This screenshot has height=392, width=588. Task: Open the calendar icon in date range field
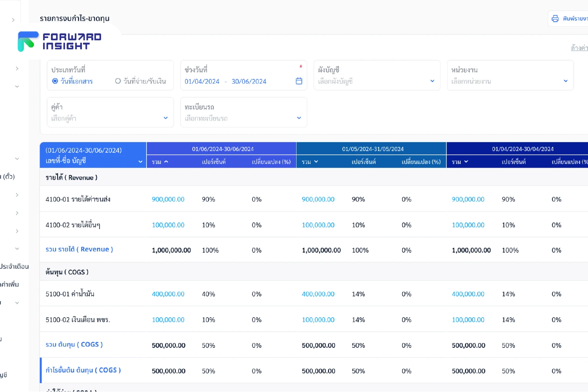[299, 81]
